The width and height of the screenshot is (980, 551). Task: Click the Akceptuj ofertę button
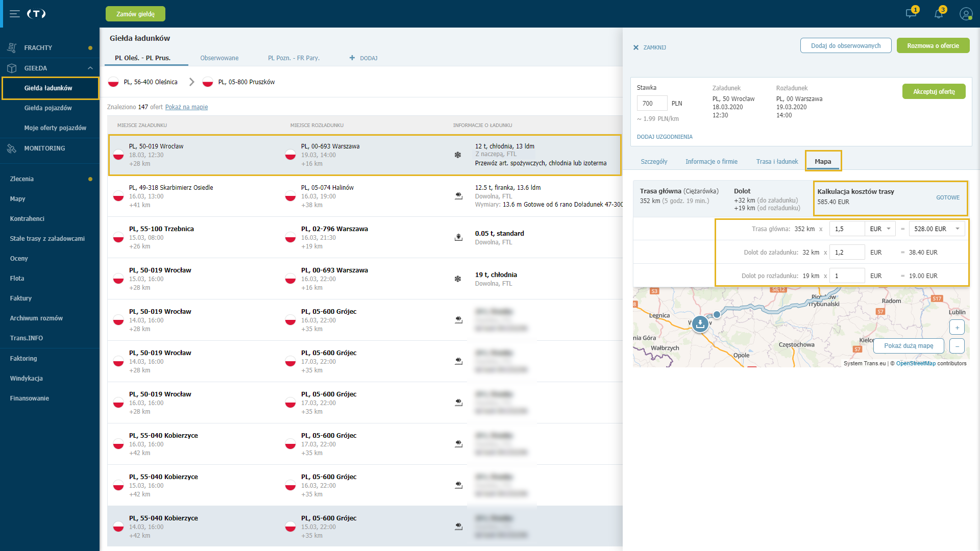[934, 91]
